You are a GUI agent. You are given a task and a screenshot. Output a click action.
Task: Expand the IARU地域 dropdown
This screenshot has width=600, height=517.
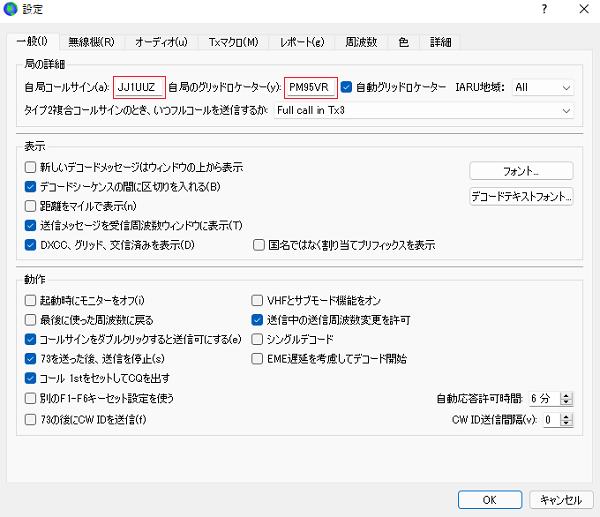click(x=541, y=87)
